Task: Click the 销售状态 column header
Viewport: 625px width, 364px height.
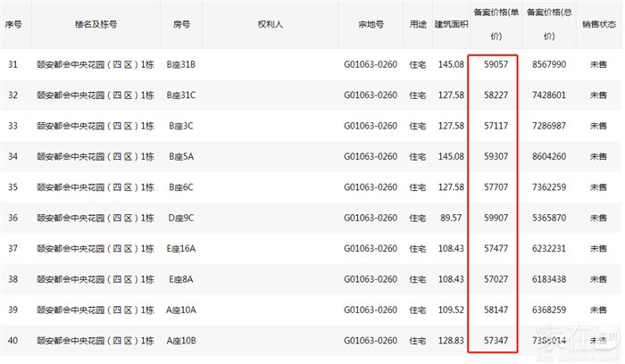Action: pyautogui.click(x=597, y=26)
